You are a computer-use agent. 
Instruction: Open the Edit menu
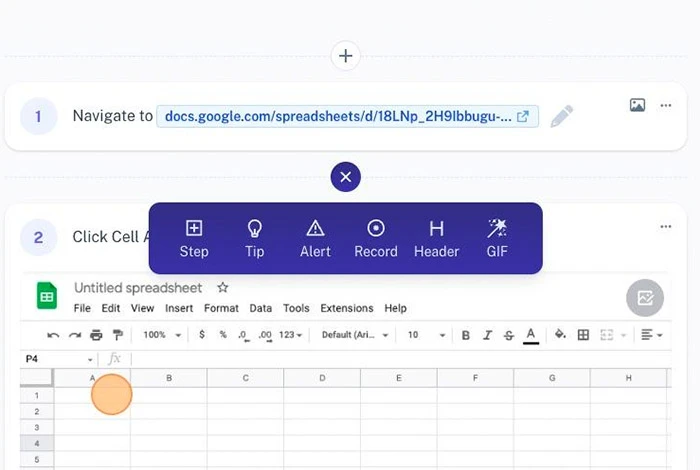[x=111, y=308]
